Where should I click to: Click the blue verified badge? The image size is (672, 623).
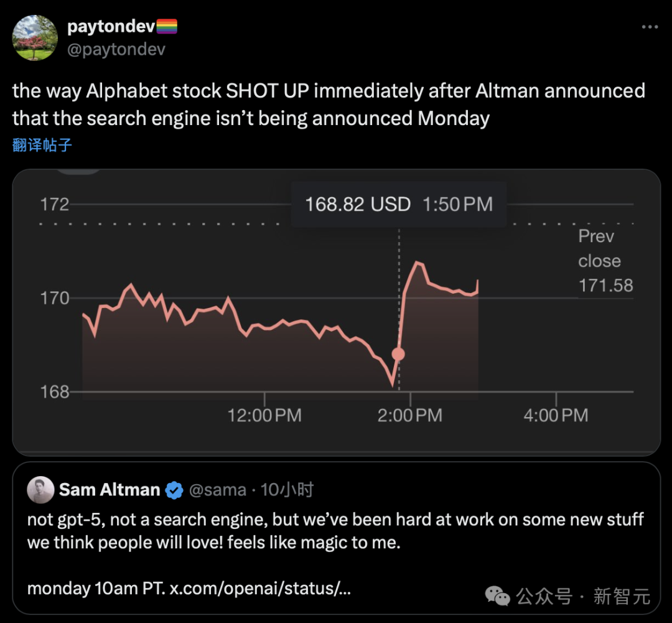[174, 490]
